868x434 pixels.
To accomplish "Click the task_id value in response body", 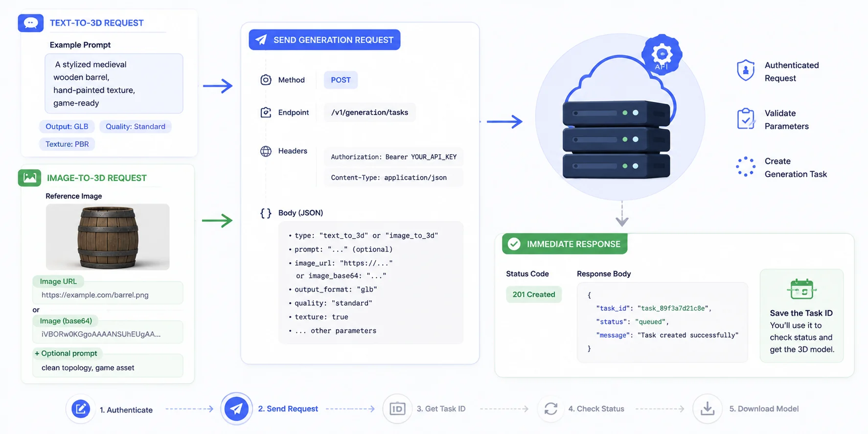I will coord(673,308).
